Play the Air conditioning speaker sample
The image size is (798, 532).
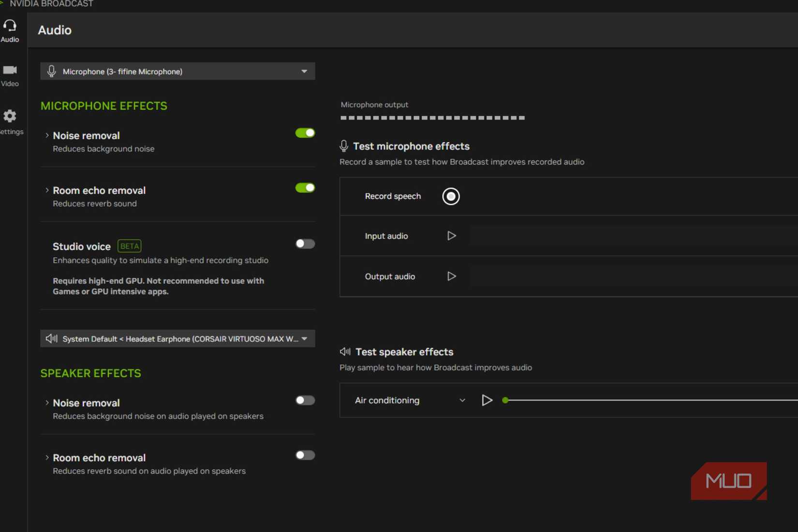pos(487,400)
